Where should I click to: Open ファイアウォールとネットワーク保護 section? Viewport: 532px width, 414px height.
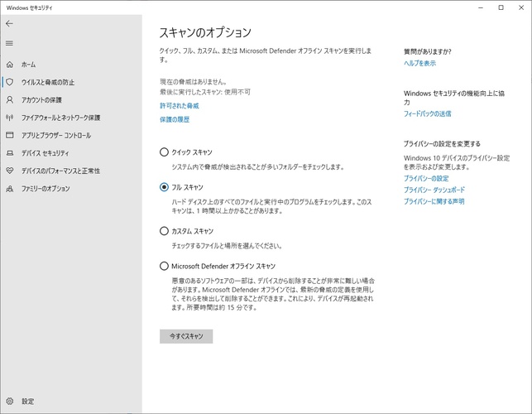(60, 118)
